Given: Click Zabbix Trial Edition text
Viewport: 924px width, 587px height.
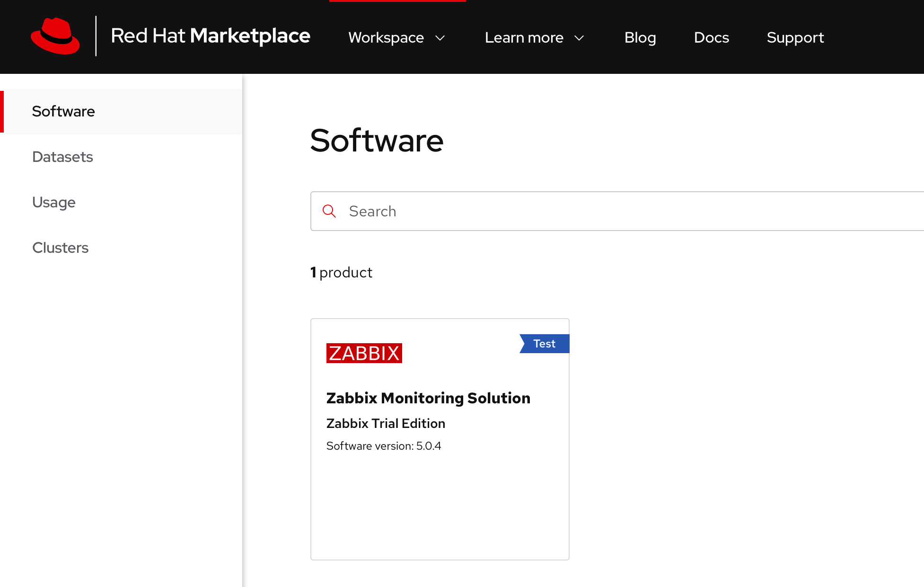Looking at the screenshot, I should click(386, 423).
